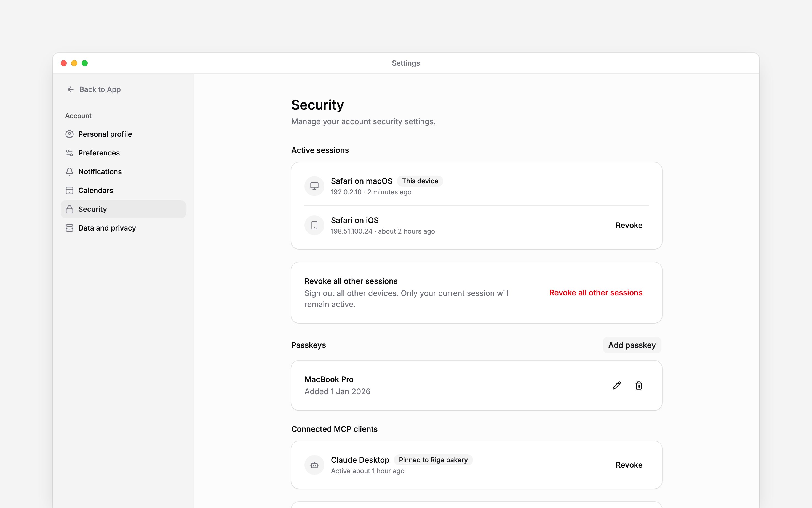
Task: Open Data and privacy settings
Action: click(x=123, y=228)
